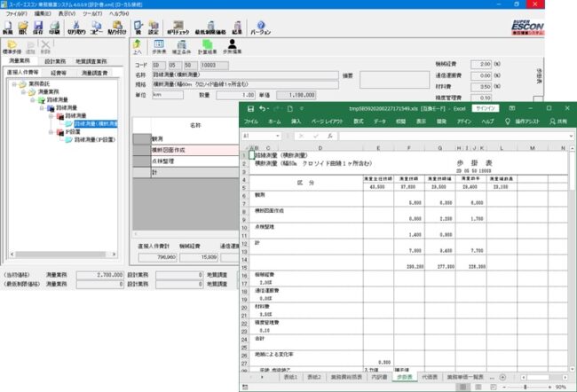Click the 標準歩掛 folder icon
This screenshot has width=577, height=392.
tap(12, 47)
